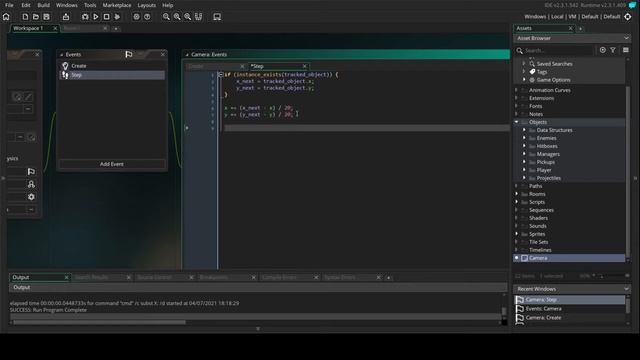The height and width of the screenshot is (360, 640).
Task: Open the Tools menu
Action: point(90,5)
